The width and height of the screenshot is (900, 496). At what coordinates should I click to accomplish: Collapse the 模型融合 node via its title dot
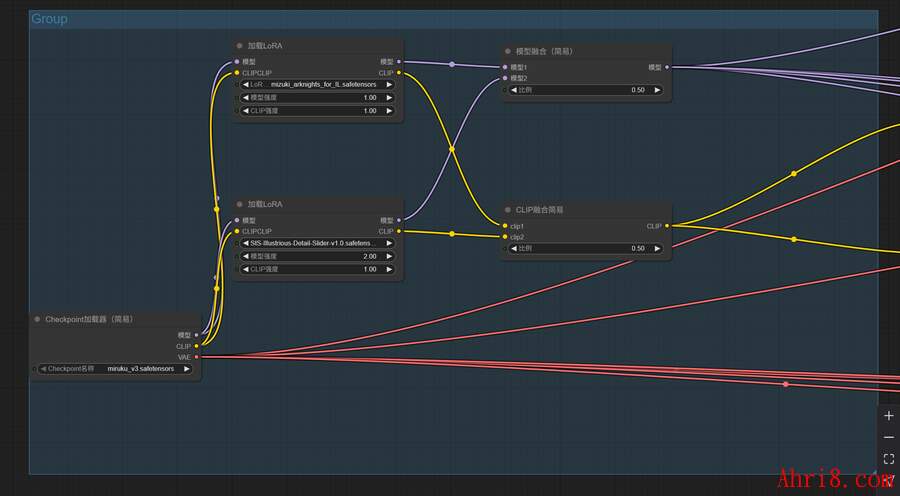tap(508, 51)
